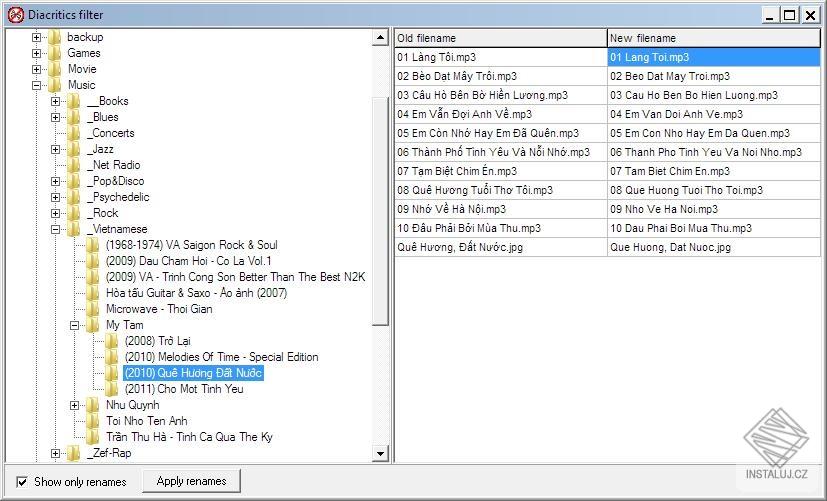The image size is (827, 501).
Task: Click the Apply renames button
Action: (191, 481)
